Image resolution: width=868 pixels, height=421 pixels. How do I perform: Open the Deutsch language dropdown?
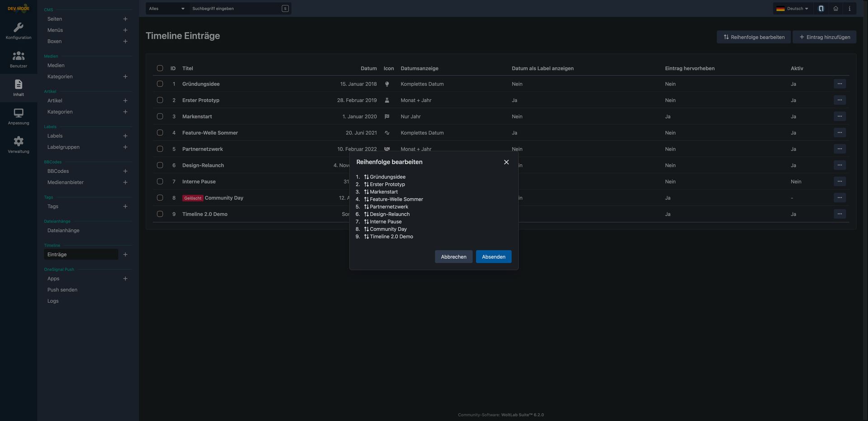point(793,9)
